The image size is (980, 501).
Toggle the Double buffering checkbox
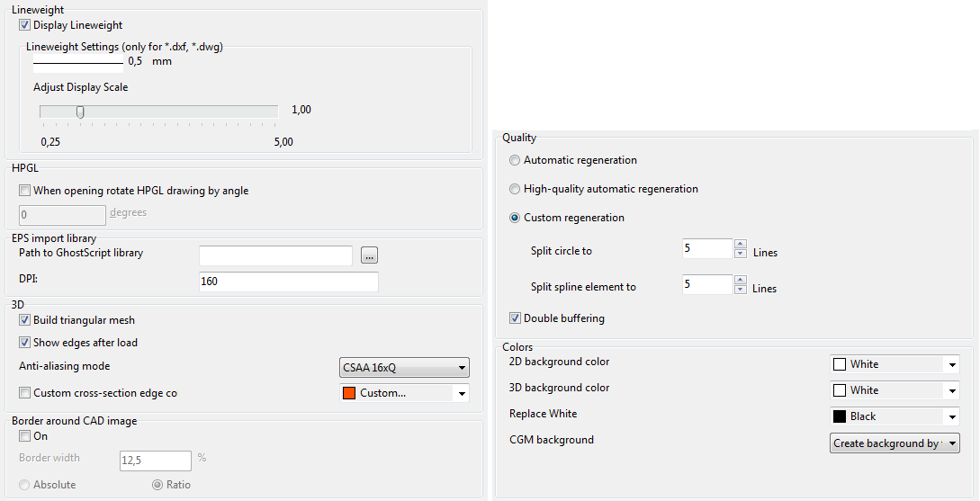click(516, 318)
